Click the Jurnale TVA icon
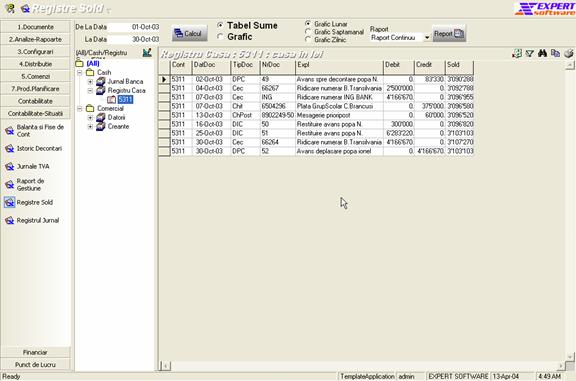Screen dimensions: 576x381 [x=10, y=167]
